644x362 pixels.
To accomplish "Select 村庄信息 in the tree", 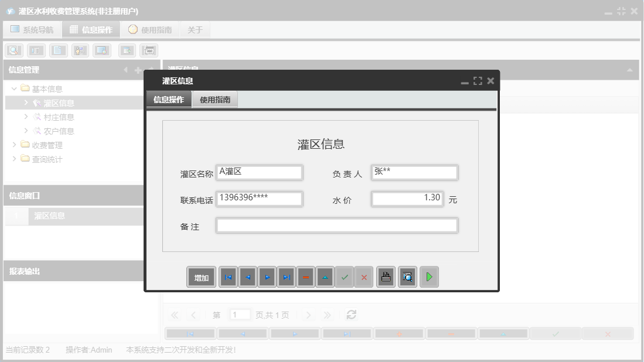I will (55, 117).
